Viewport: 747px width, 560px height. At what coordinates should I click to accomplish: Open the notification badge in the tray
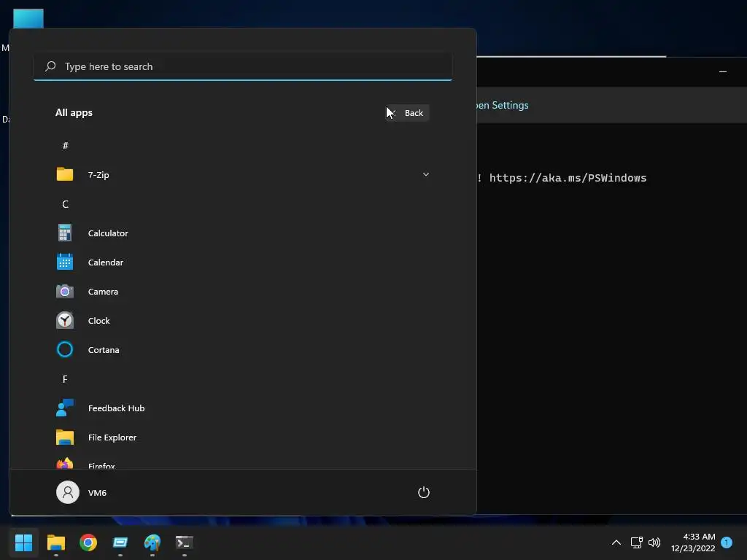point(727,542)
